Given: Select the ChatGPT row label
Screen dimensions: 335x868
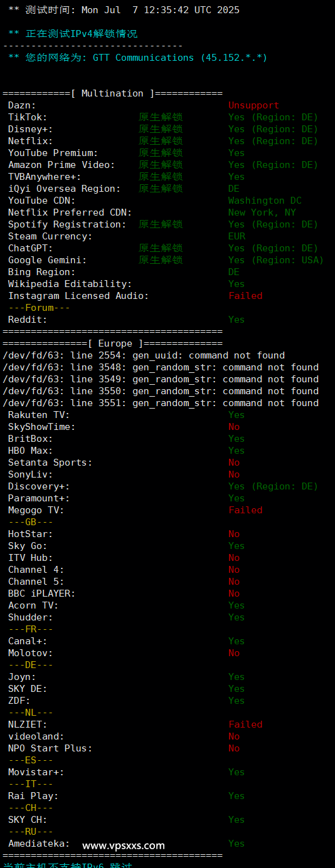Looking at the screenshot, I should tap(31, 248).
